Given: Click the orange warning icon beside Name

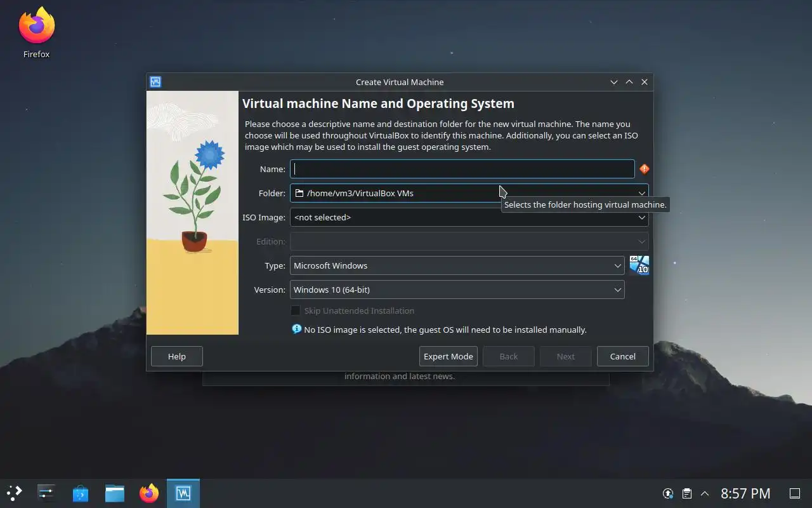Looking at the screenshot, I should point(644,169).
